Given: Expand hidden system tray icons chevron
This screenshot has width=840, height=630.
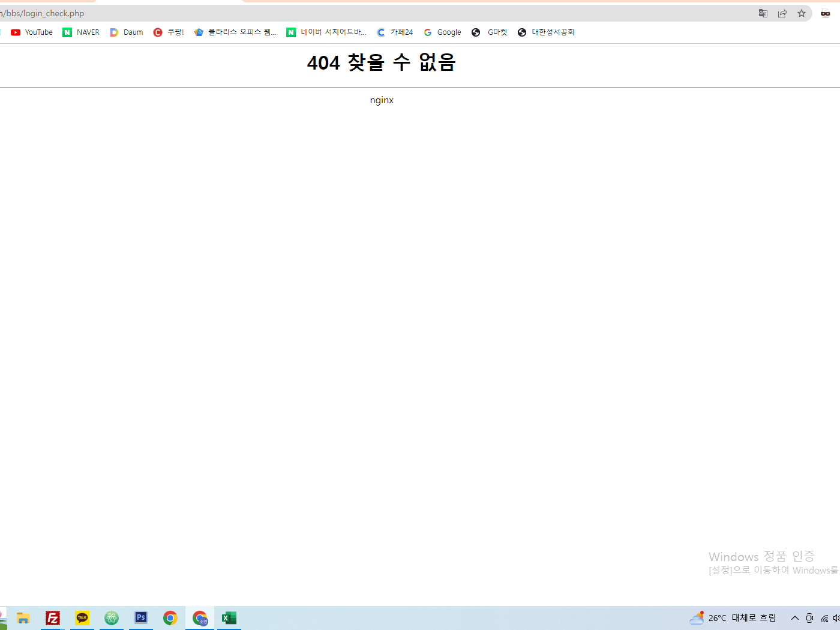Looking at the screenshot, I should (x=795, y=618).
